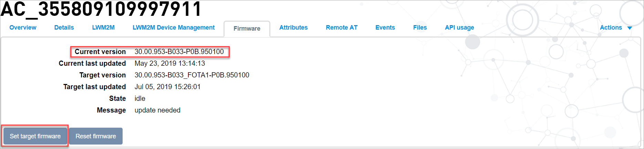Open the Files tab

(x=420, y=28)
